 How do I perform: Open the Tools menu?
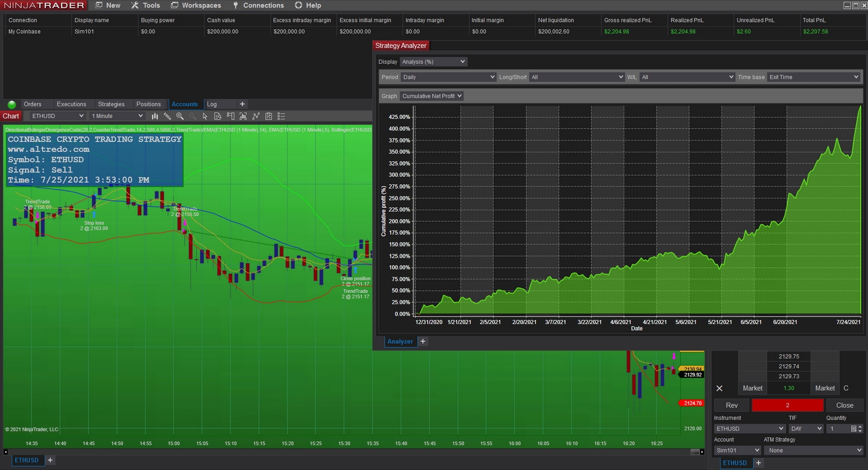(146, 5)
